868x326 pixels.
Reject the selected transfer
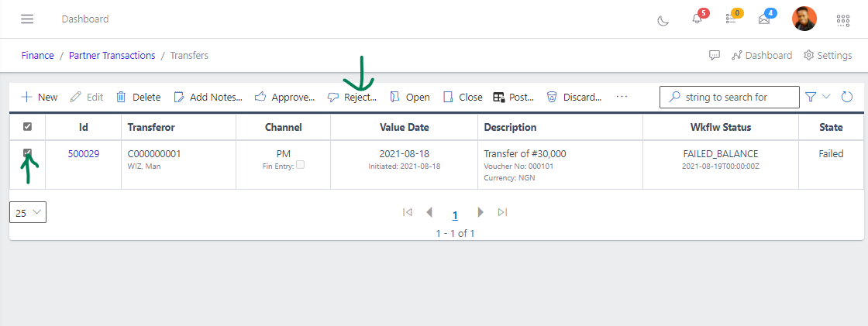[x=352, y=97]
